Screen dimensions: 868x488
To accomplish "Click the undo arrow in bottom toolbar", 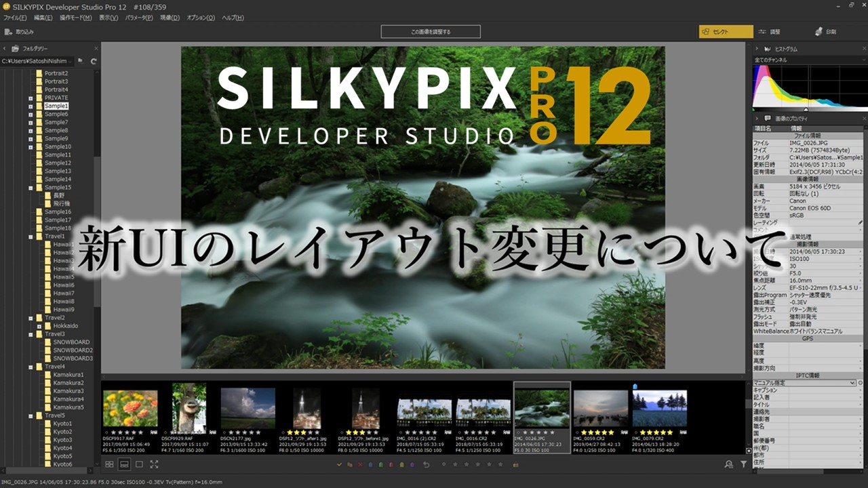I will tap(426, 464).
